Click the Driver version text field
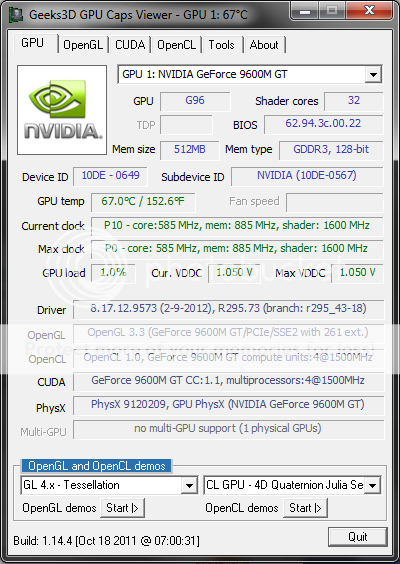The image size is (400, 564). (228, 310)
